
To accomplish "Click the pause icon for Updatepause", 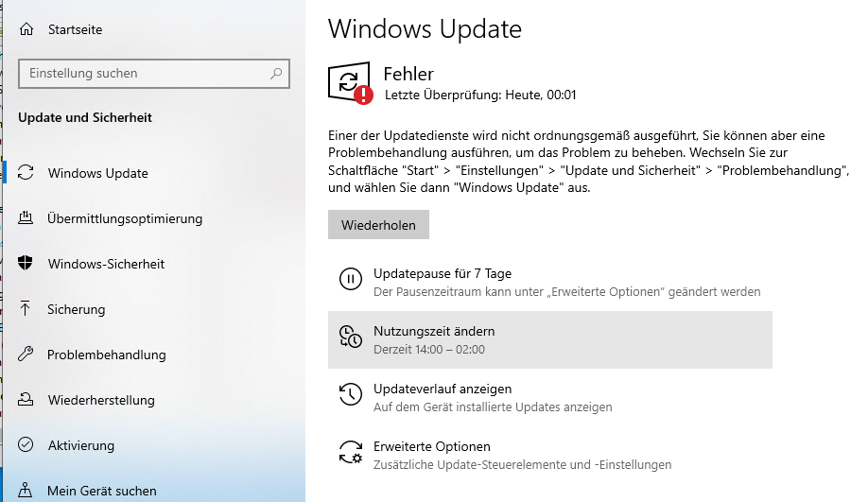I will pos(351,279).
